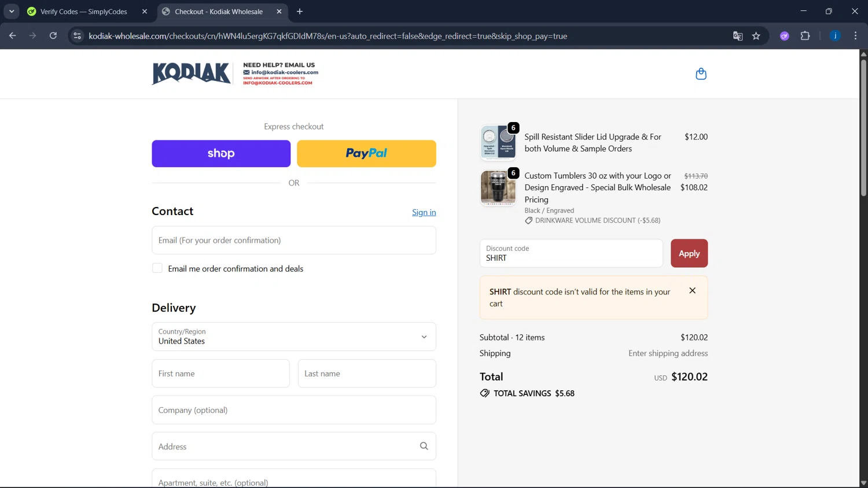
Task: Pay with the PayPal express button
Action: 366,154
